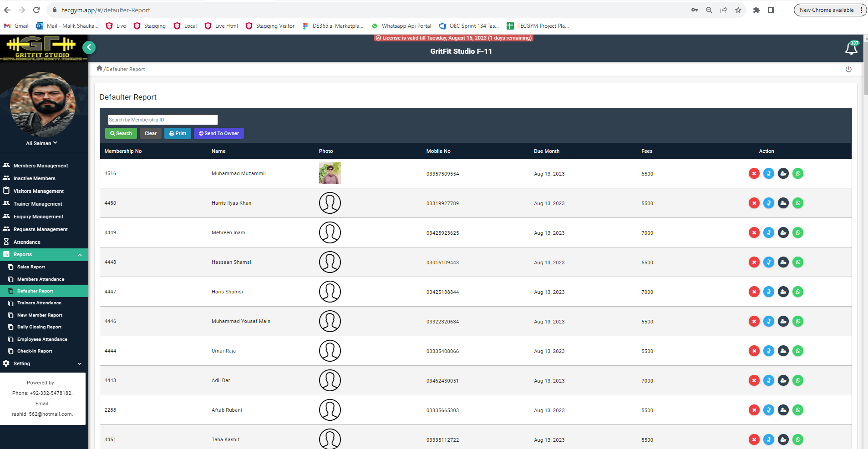Focus the Search by Membership ID field

162,120
